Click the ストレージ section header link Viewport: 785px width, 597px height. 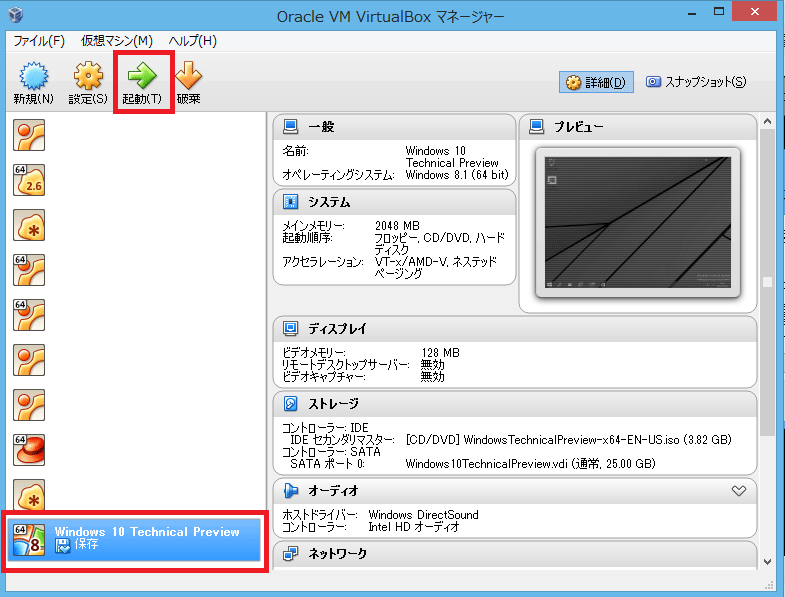333,404
